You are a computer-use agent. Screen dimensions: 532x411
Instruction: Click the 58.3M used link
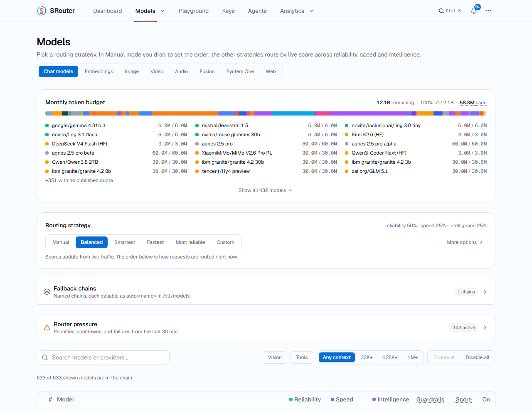(473, 103)
